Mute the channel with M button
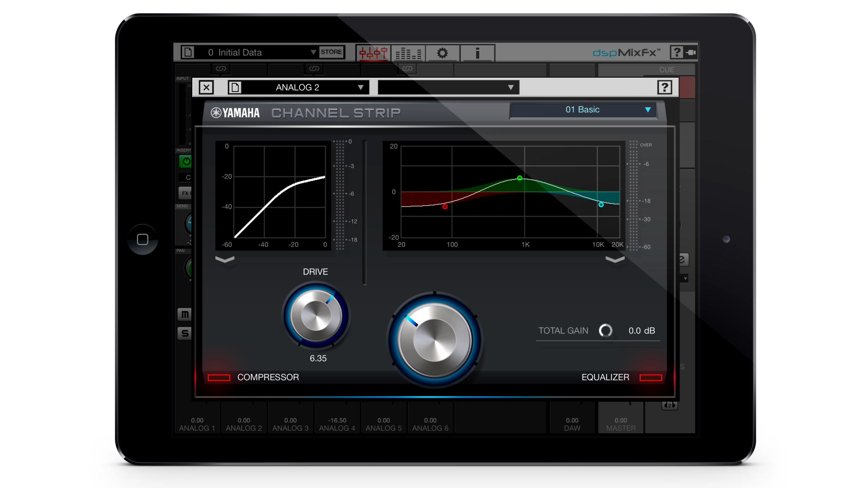Screen dimensions: 868x488 pos(184,314)
